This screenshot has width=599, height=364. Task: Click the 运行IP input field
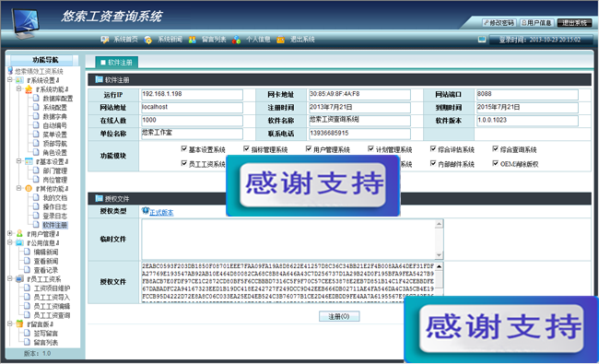(192, 94)
